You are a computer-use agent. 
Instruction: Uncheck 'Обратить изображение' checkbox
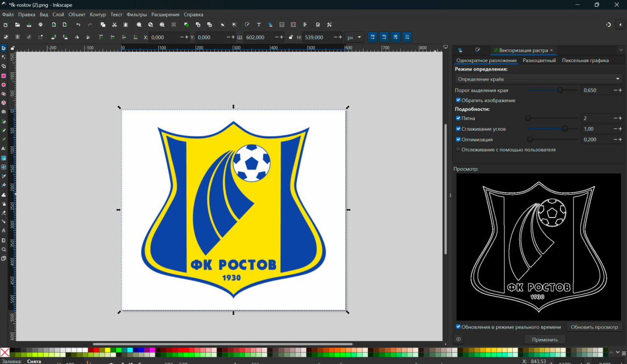pos(458,100)
